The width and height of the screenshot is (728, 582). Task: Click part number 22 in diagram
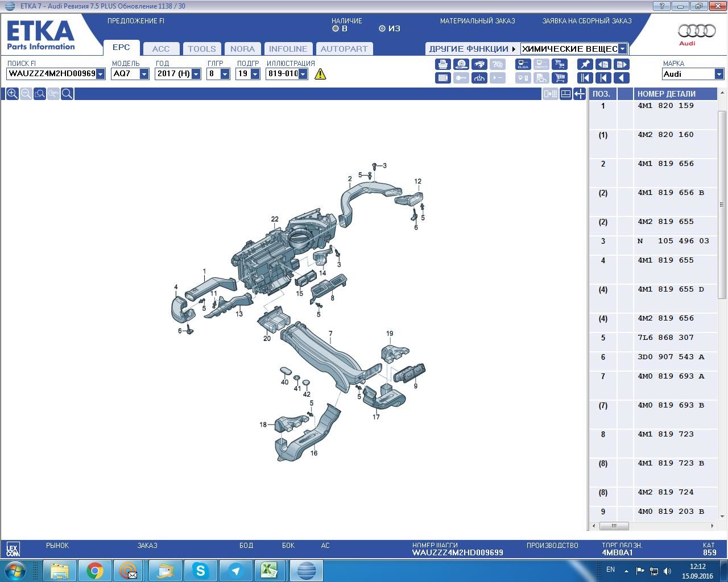[x=275, y=219]
